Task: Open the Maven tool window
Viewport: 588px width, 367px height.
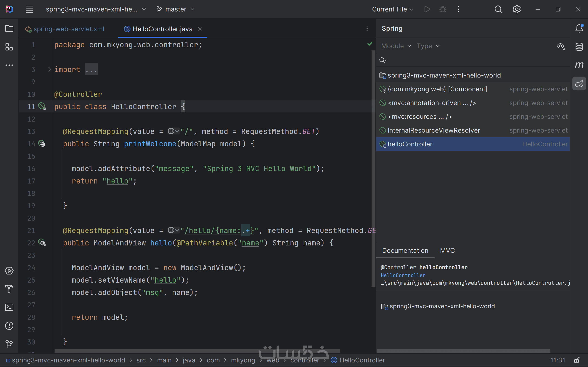Action: [x=579, y=65]
